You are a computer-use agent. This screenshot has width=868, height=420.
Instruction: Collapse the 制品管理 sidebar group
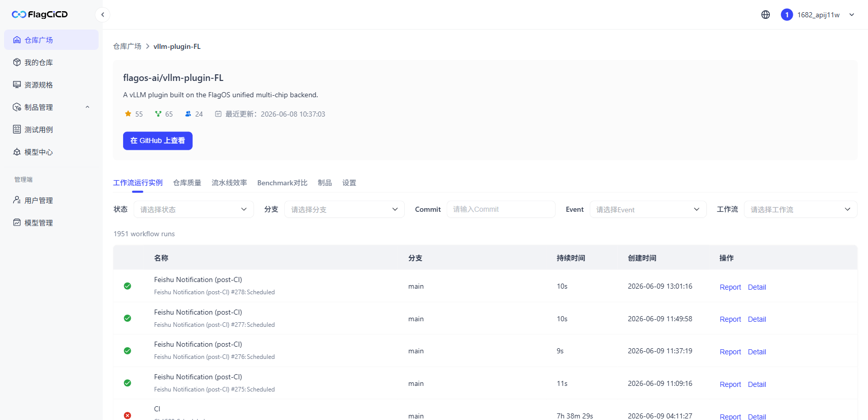point(51,107)
